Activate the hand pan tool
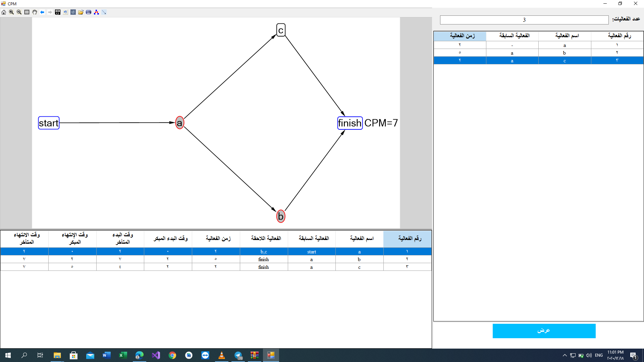 35,12
